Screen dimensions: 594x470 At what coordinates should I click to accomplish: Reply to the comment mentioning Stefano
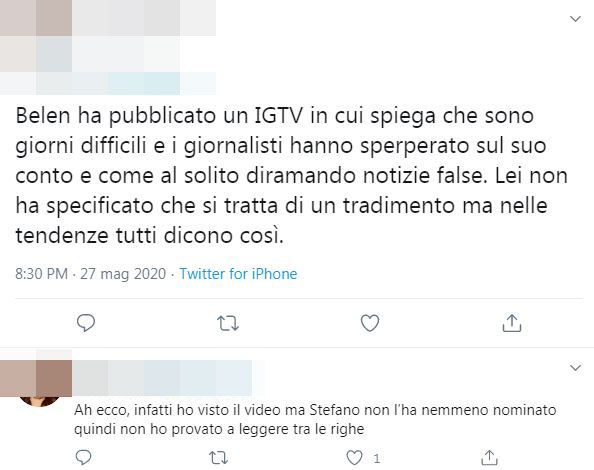83,458
